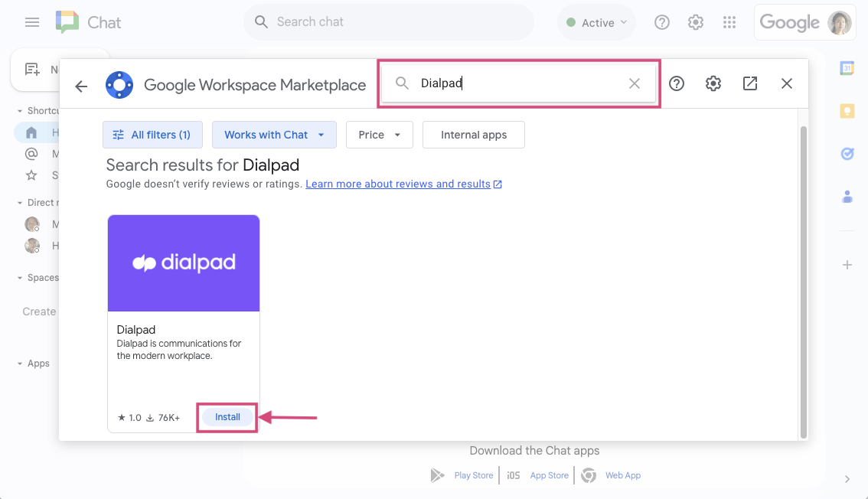Open Starred star icon in sidebar
This screenshot has height=499, width=868.
click(31, 175)
